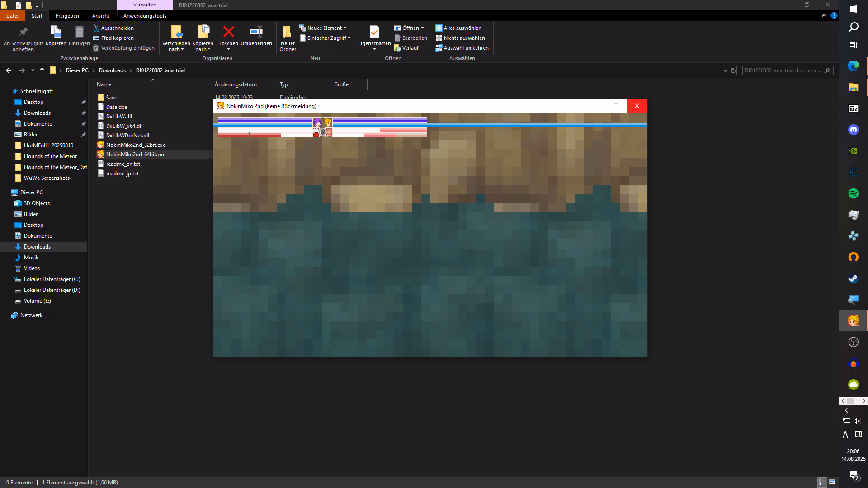
Task: Pin via An Schnellzugriff anheften icon
Action: coord(23,32)
